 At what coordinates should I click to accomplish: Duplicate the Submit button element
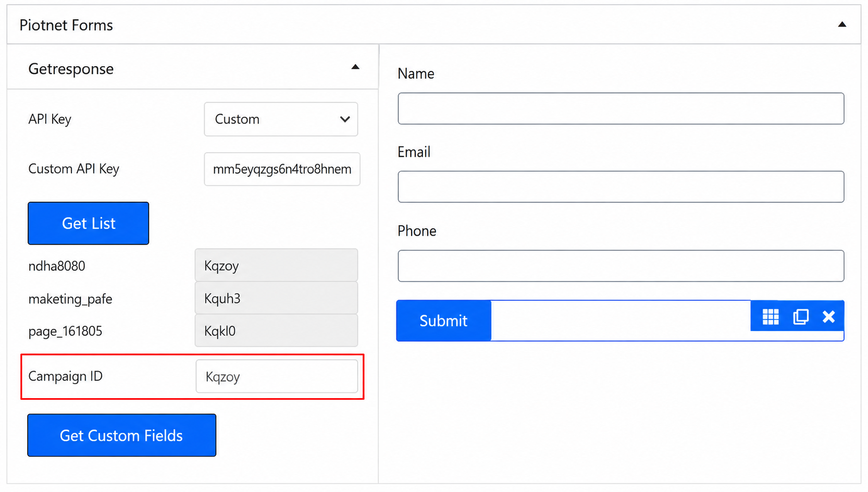coord(800,317)
